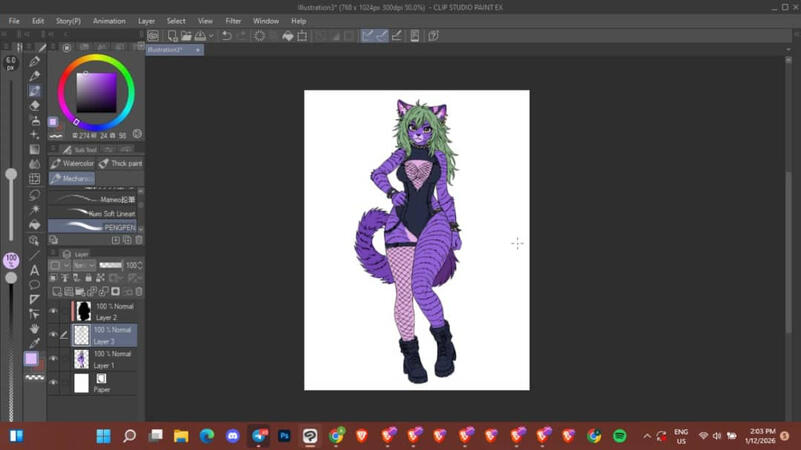801x450 pixels.
Task: Click the Clear (sun-shaped) icon in command bar
Action: (x=260, y=36)
